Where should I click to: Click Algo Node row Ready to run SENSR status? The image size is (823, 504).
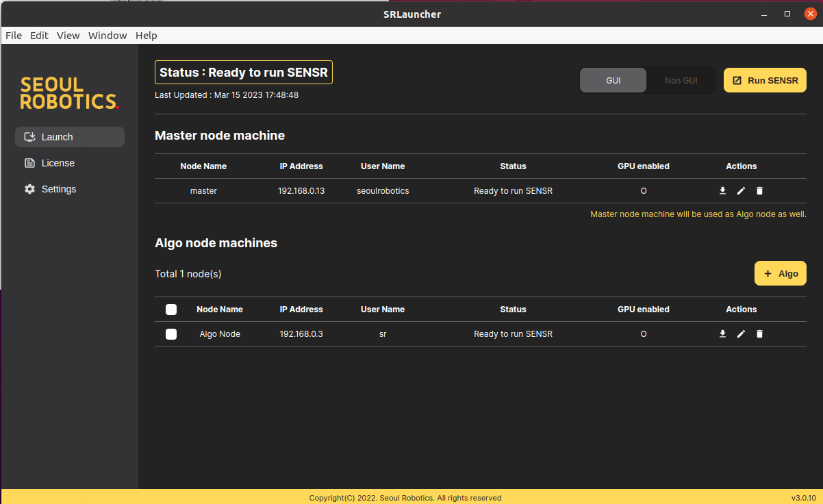(513, 334)
